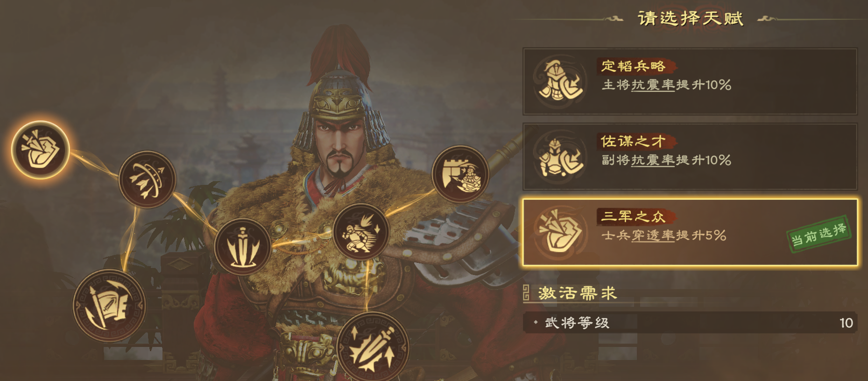The image size is (868, 381).
Task: Click the arrow volley talent node
Action: (x=147, y=179)
